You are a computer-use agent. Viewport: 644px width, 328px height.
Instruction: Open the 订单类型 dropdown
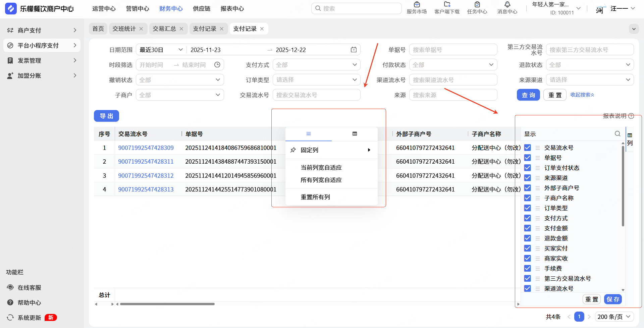coord(317,80)
